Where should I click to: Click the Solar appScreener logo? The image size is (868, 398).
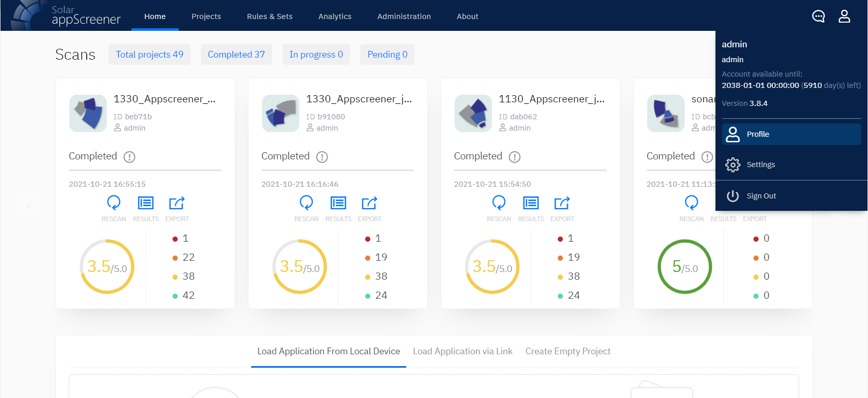[x=66, y=15]
